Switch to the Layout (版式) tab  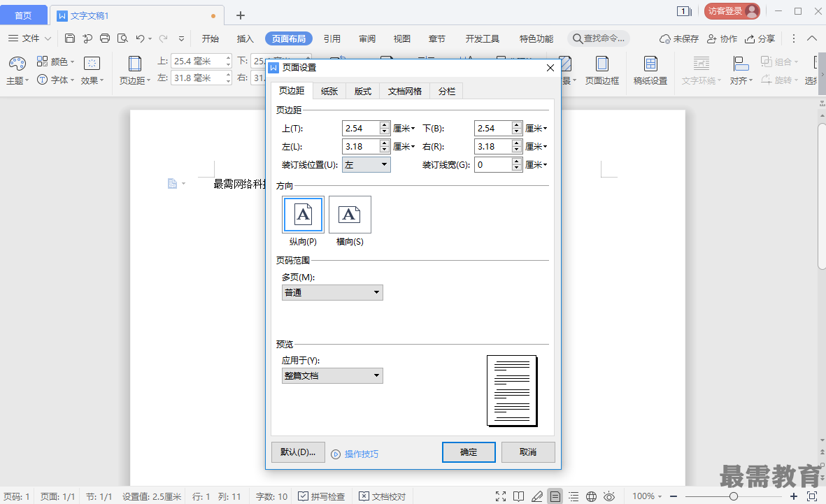(362, 91)
